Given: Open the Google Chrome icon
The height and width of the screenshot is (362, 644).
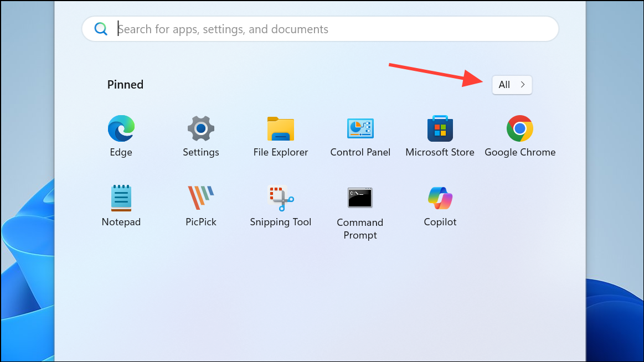Looking at the screenshot, I should [520, 128].
